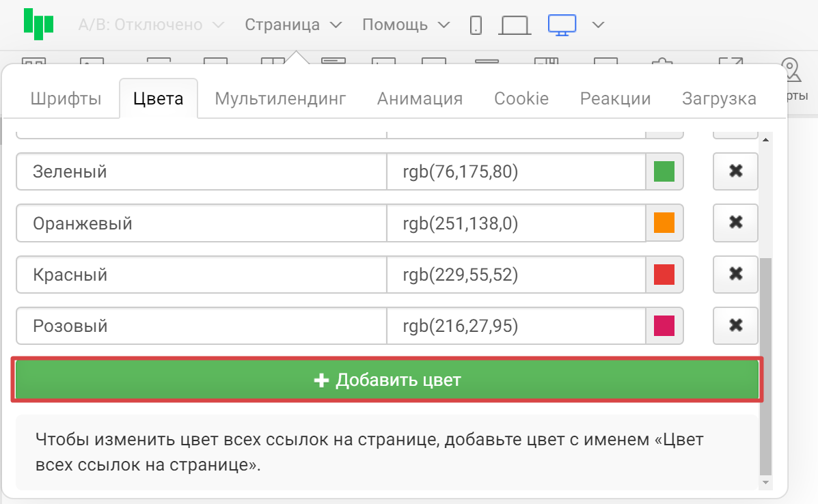Pick the pink color swatch
Screen dimensions: 818x504
coord(664,326)
